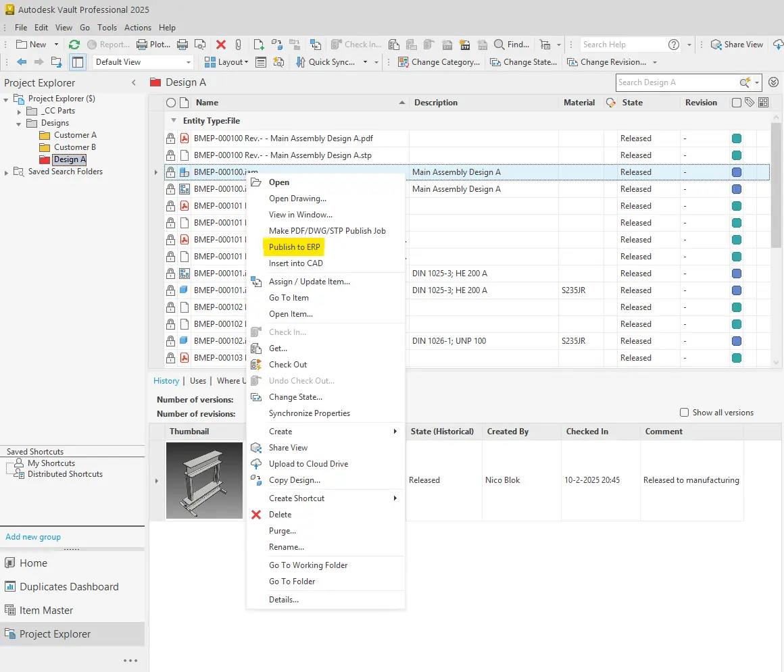Screen dimensions: 784x672
Task: Click the search options icon in Search Design A
Action: point(745,82)
